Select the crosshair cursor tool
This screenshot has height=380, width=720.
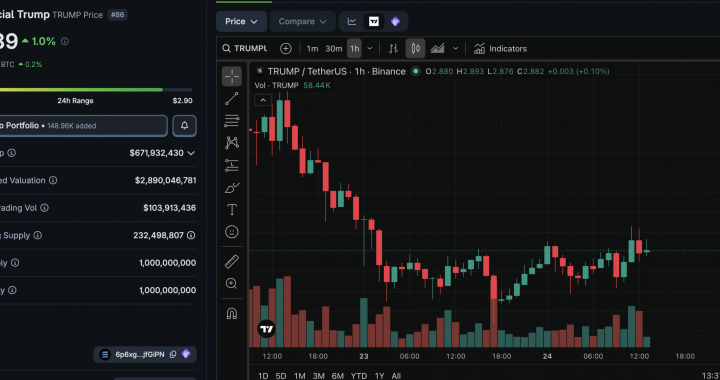tap(232, 76)
